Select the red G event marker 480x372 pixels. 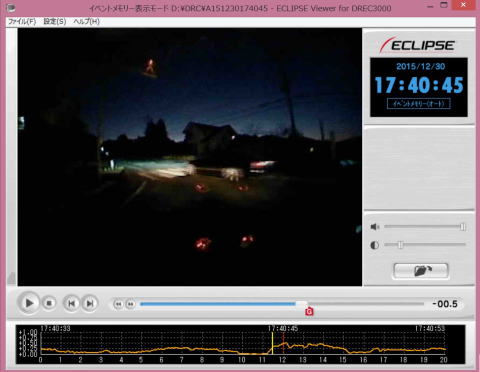(309, 311)
